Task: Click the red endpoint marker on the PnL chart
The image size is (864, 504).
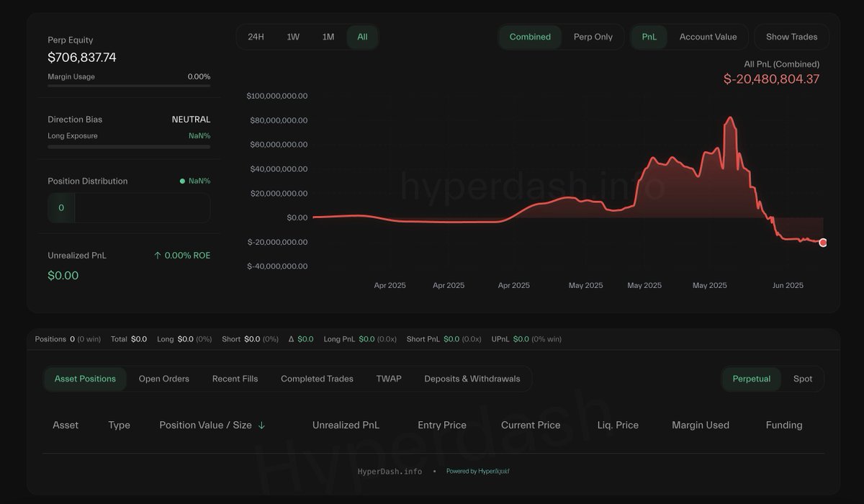Action: click(823, 243)
